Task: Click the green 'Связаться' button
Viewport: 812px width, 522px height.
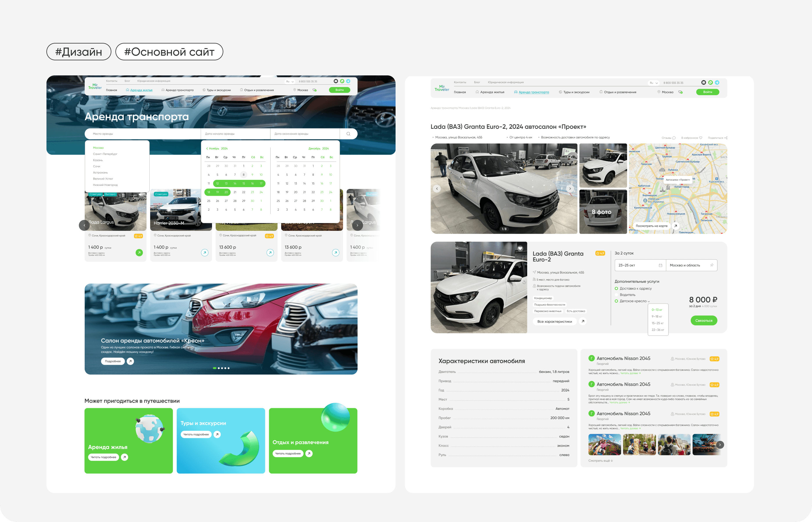Action: pyautogui.click(x=704, y=321)
